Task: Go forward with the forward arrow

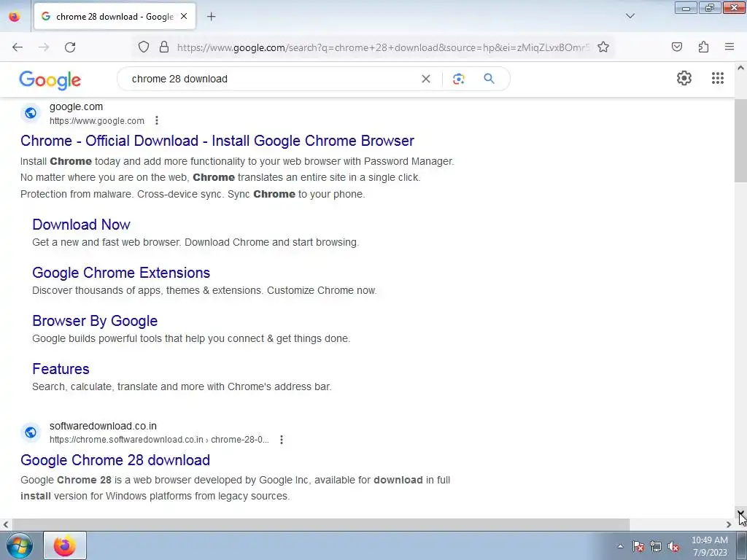Action: [44, 47]
